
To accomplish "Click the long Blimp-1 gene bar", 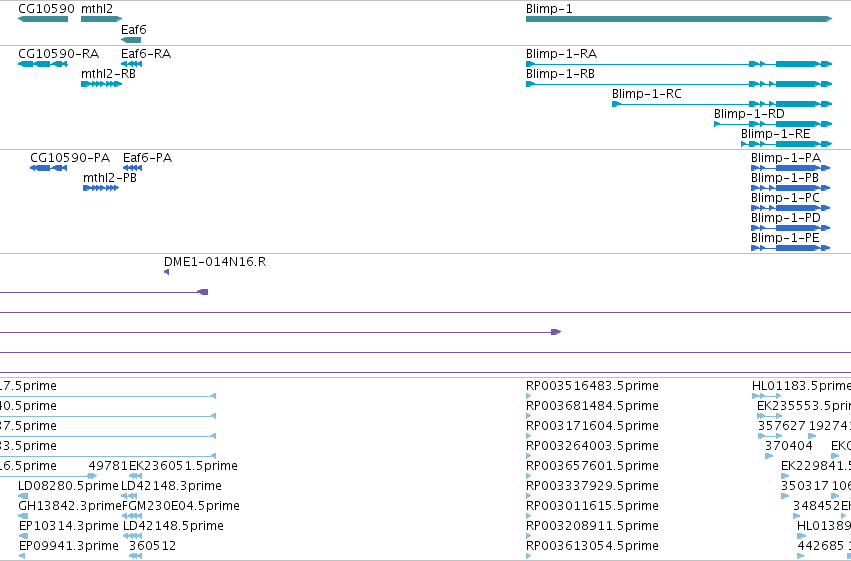I will 678,19.
